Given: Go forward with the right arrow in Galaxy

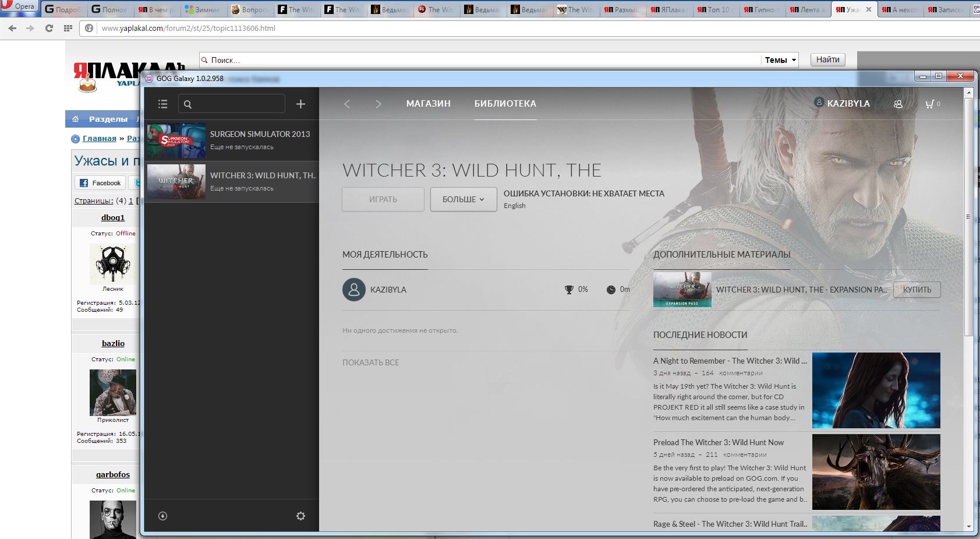Looking at the screenshot, I should coord(378,104).
